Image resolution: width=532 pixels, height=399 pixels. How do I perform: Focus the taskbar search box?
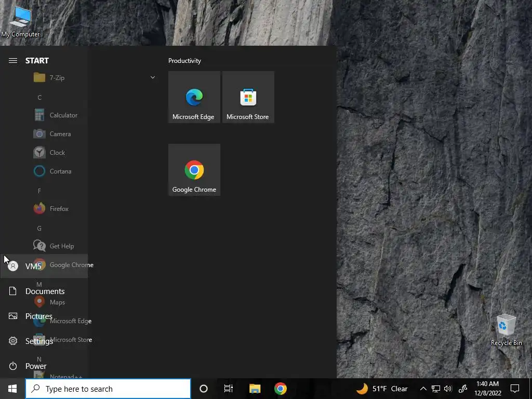[x=108, y=389]
